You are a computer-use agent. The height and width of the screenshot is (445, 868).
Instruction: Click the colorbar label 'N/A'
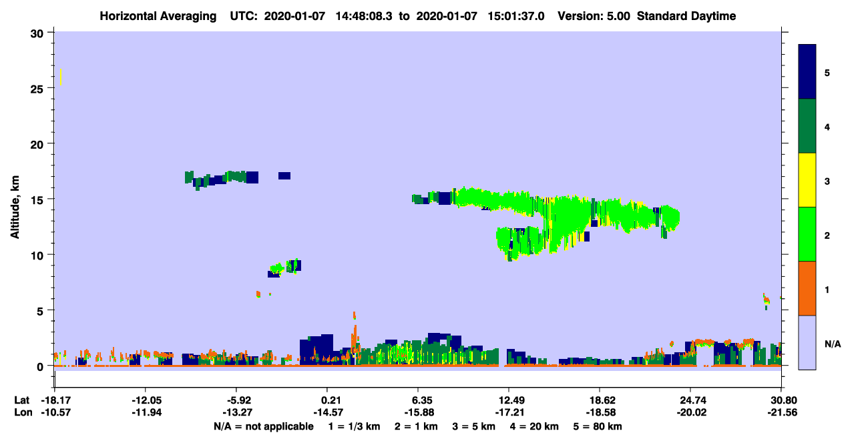coord(832,344)
